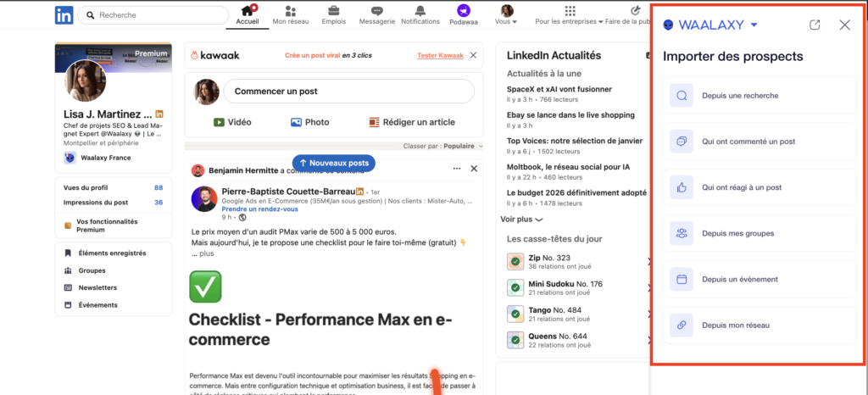Image resolution: width=868 pixels, height=395 pixels.
Task: Select Qui ont réagi à un post
Action: tap(759, 187)
